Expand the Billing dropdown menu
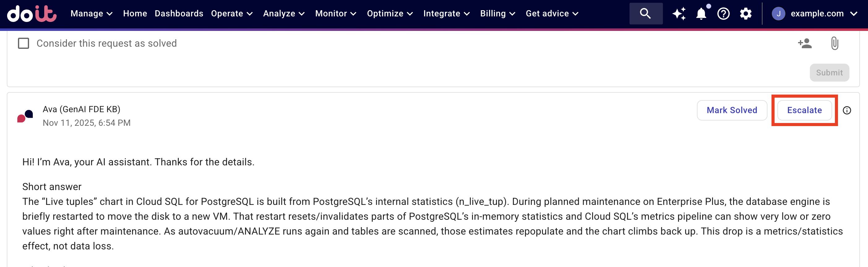Image resolution: width=868 pixels, height=267 pixels. (x=497, y=14)
